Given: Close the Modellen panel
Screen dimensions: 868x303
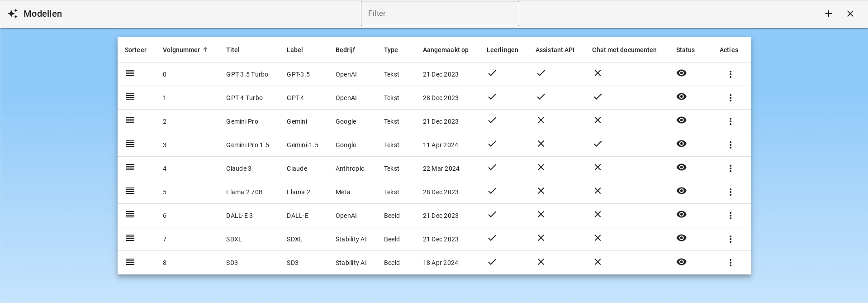Looking at the screenshot, I should 850,14.
